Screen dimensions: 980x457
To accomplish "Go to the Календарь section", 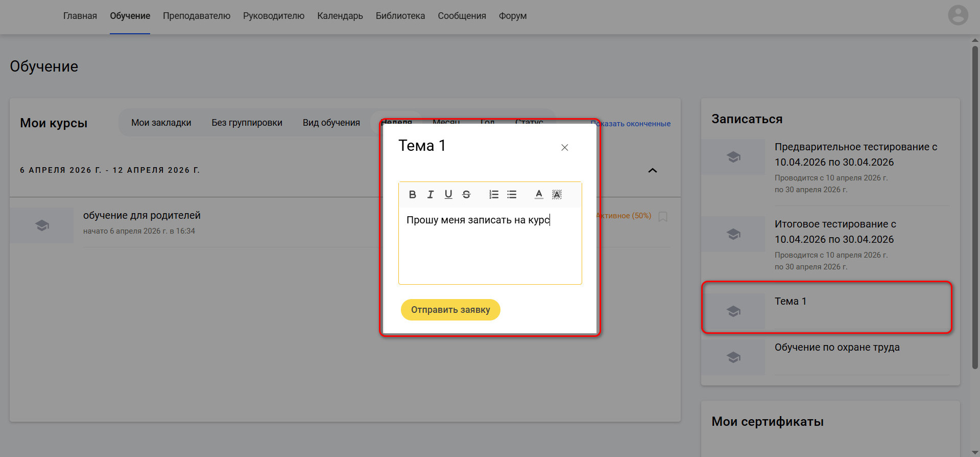I will [340, 16].
